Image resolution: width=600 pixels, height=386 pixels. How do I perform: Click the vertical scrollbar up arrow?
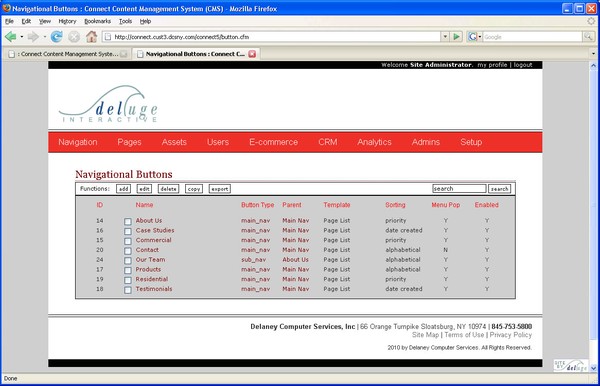593,65
